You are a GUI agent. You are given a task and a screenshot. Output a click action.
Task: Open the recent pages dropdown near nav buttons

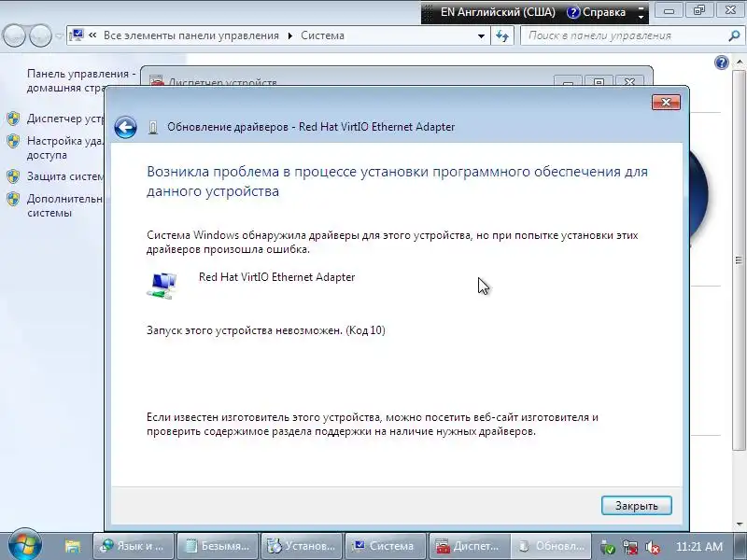[x=60, y=35]
